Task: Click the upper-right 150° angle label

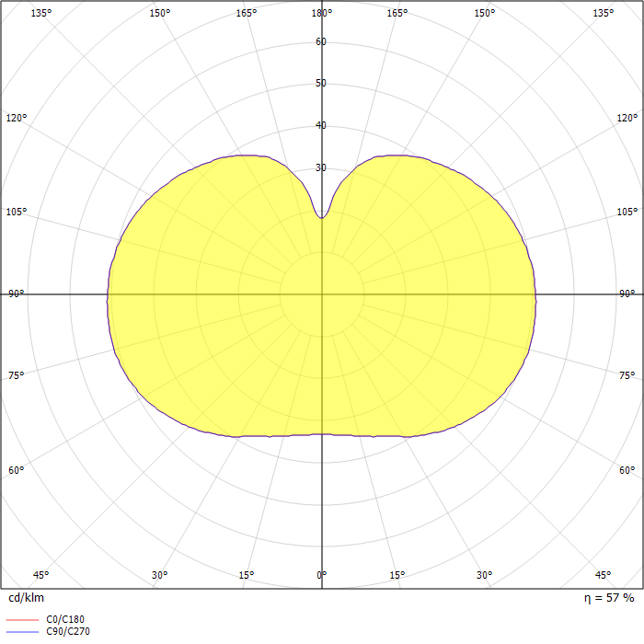Action: (485, 13)
